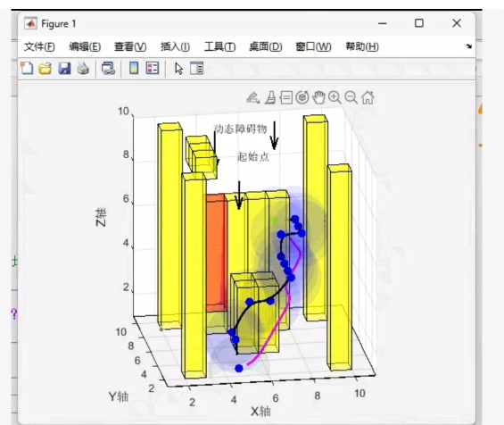
Task: Select the Zoom Out magnifier
Action: click(351, 97)
